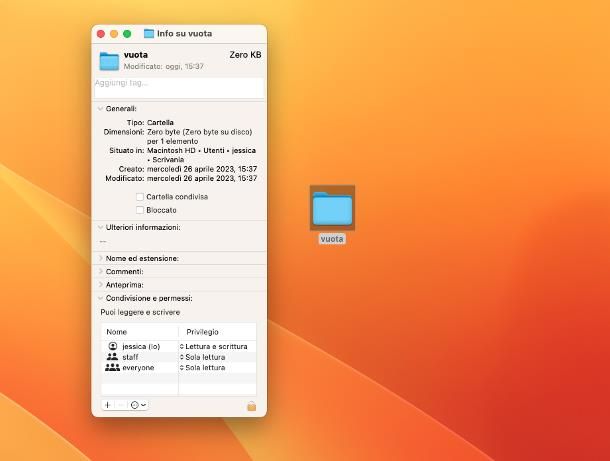Add a user with the plus button
This screenshot has height=461, width=610.
tap(108, 405)
